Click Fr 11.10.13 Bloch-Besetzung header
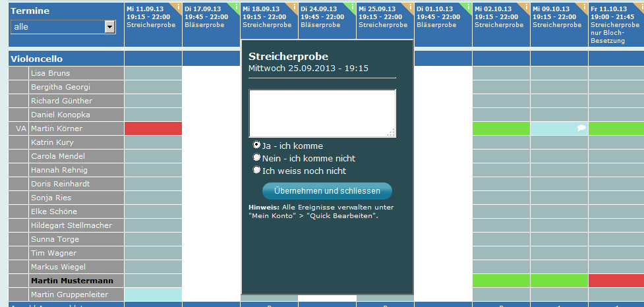 [616, 24]
